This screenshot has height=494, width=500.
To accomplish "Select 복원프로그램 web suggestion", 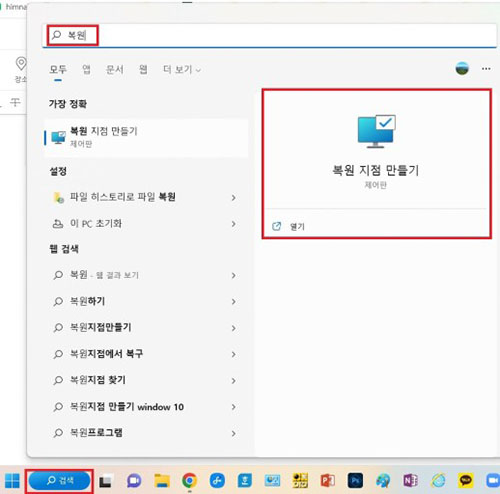I will (x=146, y=433).
